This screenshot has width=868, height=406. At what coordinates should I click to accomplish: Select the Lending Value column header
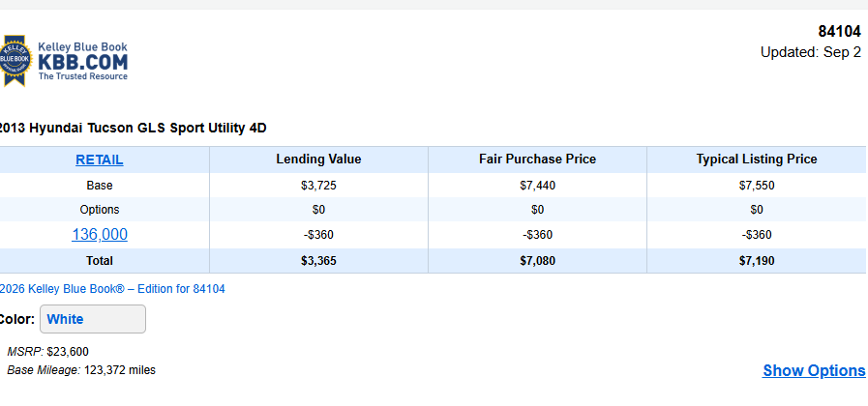[x=319, y=159]
